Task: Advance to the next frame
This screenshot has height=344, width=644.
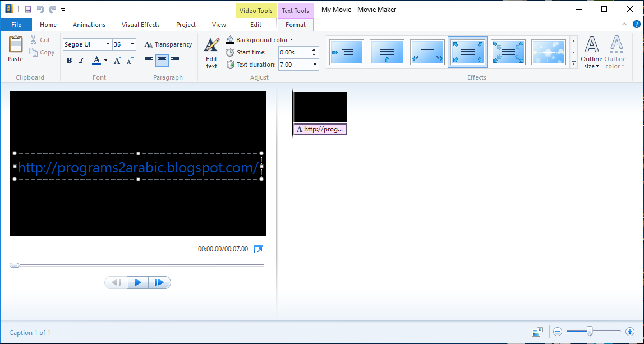Action: pos(159,282)
